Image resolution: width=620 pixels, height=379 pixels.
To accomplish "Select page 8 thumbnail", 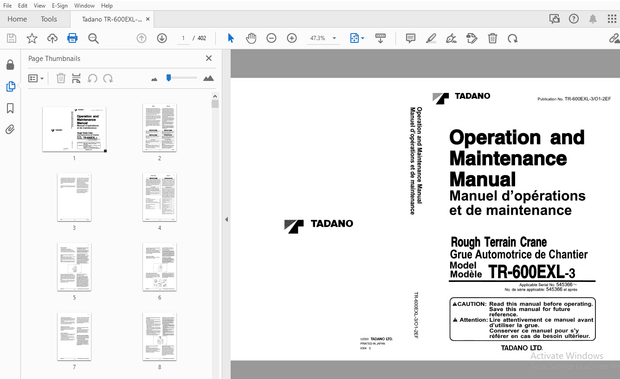I will pos(159,336).
